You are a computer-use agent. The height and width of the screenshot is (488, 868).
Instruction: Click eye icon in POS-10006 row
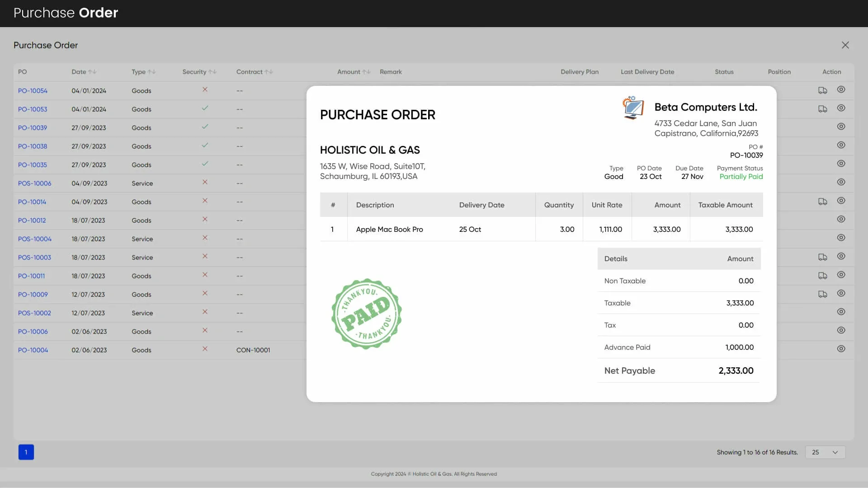click(x=841, y=182)
